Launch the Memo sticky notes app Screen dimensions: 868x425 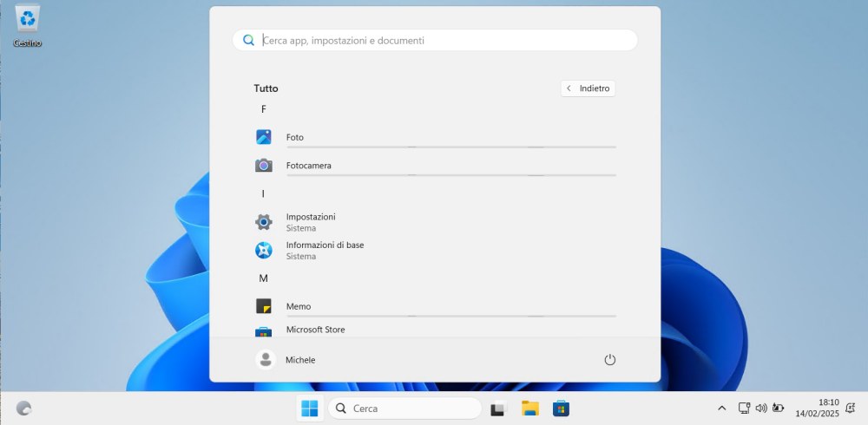click(x=298, y=306)
